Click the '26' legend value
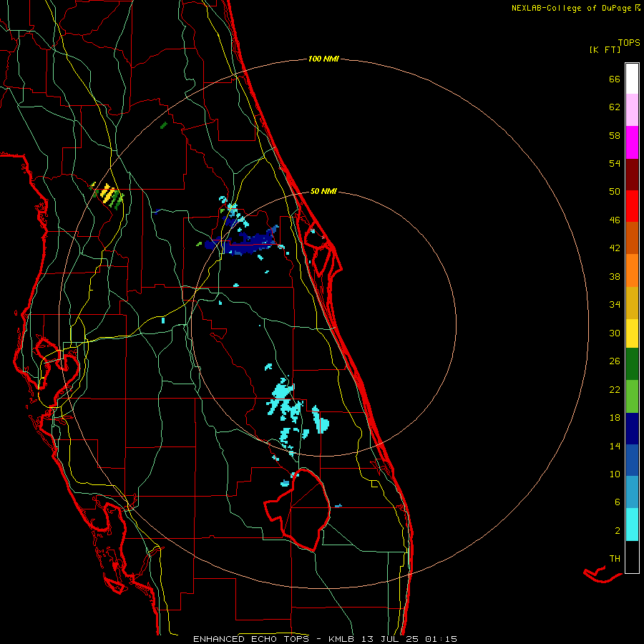 [x=615, y=361]
